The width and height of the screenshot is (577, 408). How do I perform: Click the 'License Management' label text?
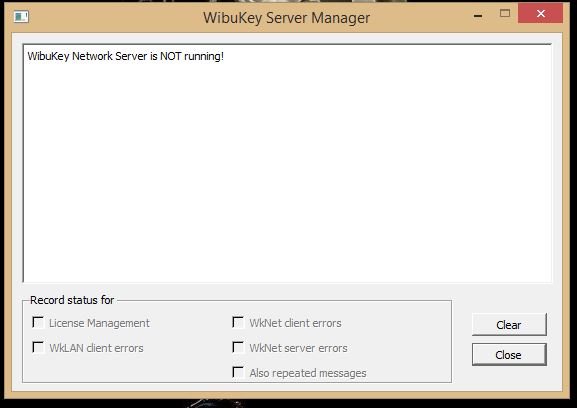99,323
